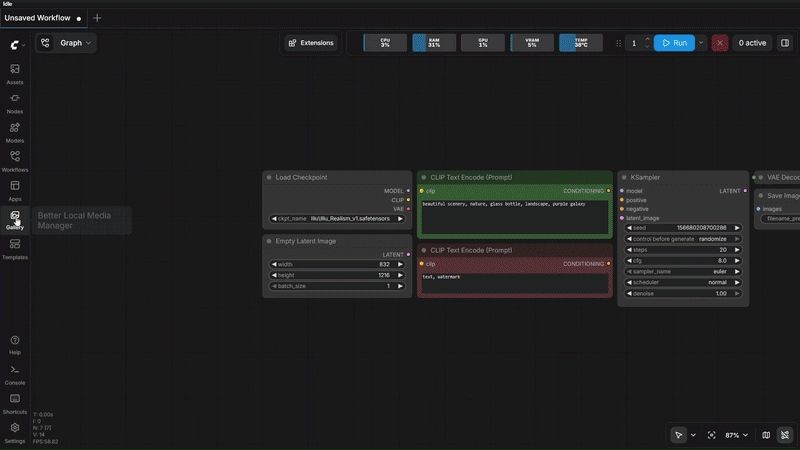The height and width of the screenshot is (450, 800).
Task: Open the ckpt_name checkpoint selector
Action: pos(337,219)
